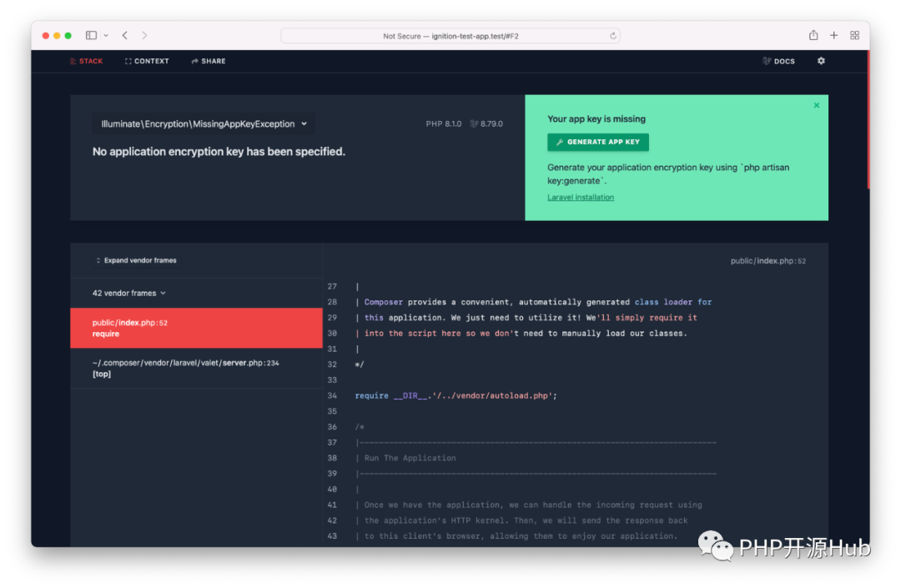Dismiss the app key solution panel
Image resolution: width=901 pixels, height=588 pixels.
pyautogui.click(x=817, y=105)
